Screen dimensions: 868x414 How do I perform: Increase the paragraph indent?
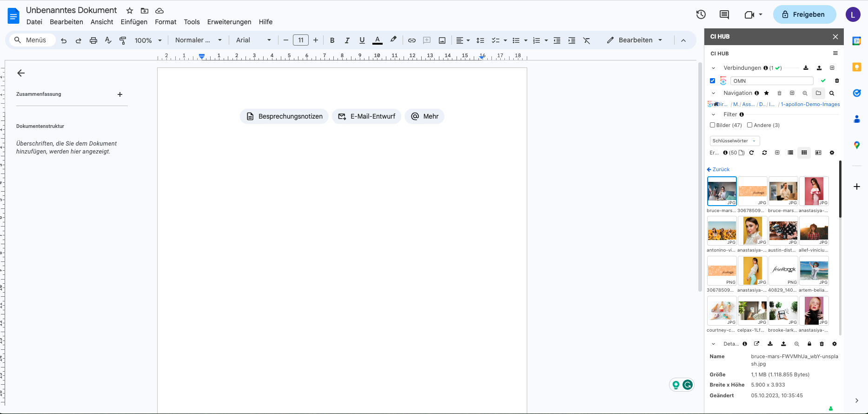572,40
